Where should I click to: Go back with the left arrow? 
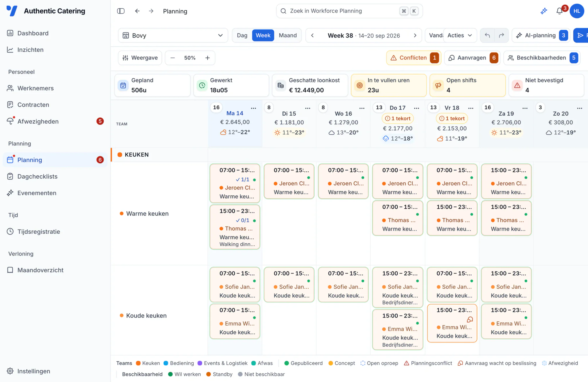click(137, 11)
